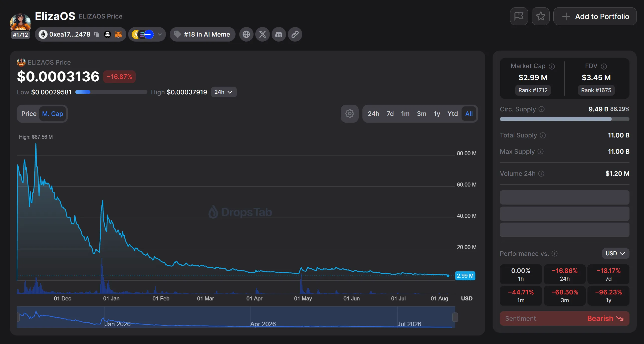Copy the 0xea17...2478 contract address
Image resolution: width=644 pixels, height=344 pixels.
tap(97, 34)
